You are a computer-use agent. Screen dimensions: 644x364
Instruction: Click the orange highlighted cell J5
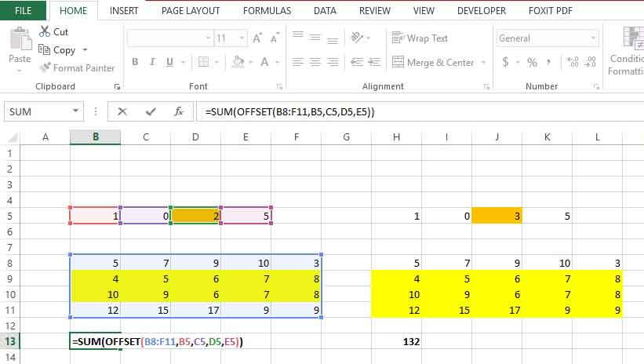pos(497,216)
